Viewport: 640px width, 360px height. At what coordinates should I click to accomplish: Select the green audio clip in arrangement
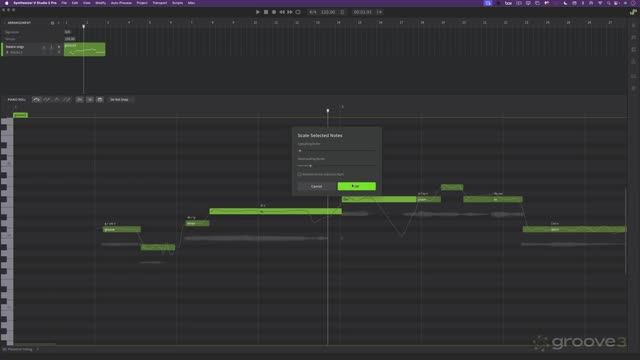(84, 49)
